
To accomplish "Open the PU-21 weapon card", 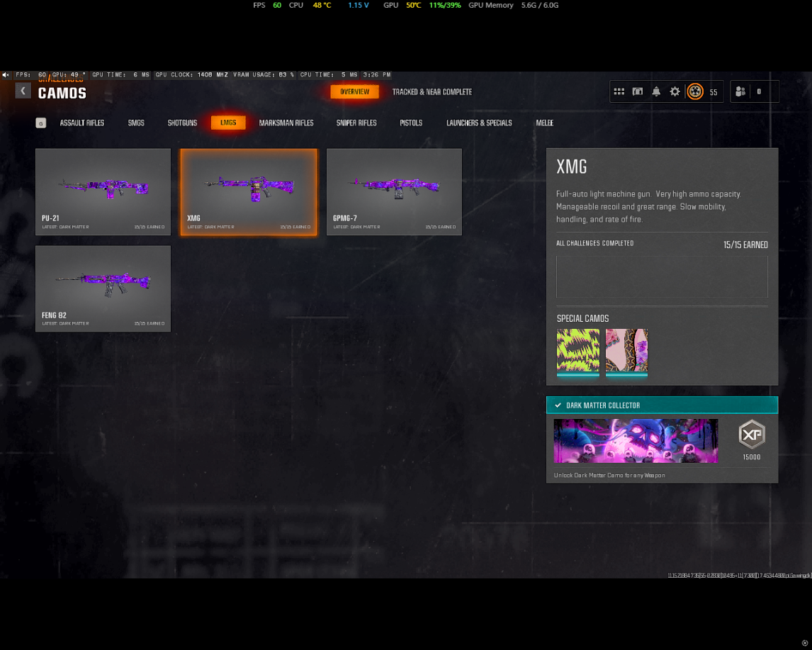I will (103, 191).
